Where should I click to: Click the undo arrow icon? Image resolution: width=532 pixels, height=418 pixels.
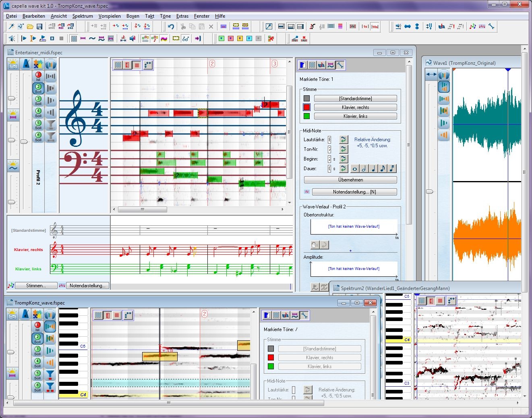tap(171, 27)
